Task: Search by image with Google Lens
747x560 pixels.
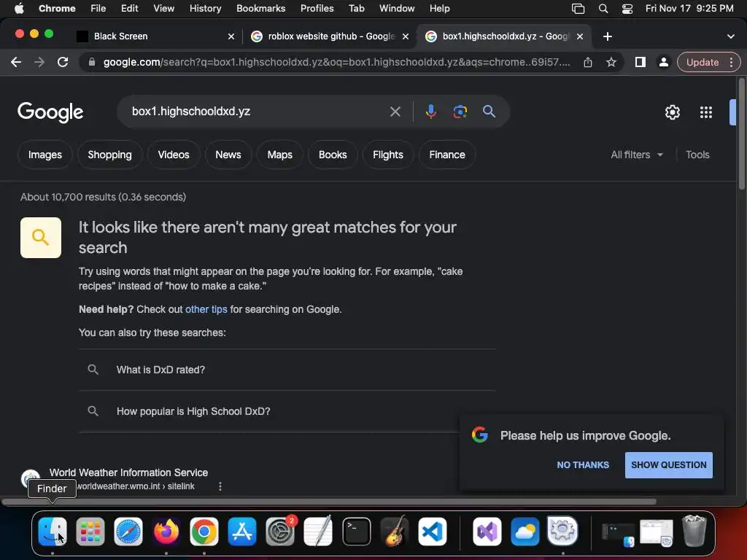Action: pos(460,112)
